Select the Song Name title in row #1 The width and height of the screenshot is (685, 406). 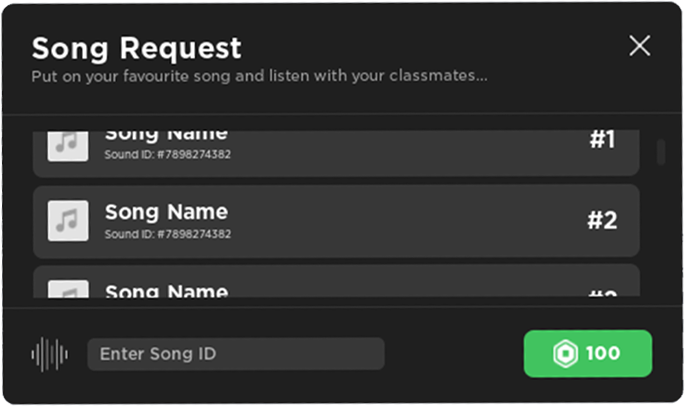[166, 136]
